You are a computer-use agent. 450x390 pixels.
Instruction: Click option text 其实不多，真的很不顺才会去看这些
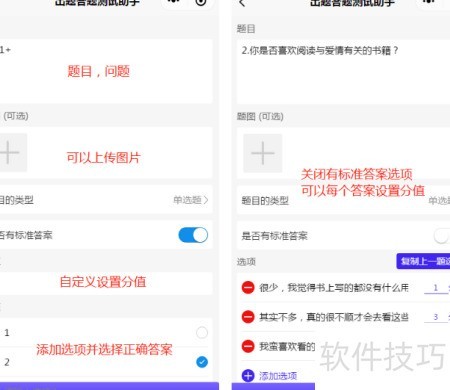[x=334, y=317]
